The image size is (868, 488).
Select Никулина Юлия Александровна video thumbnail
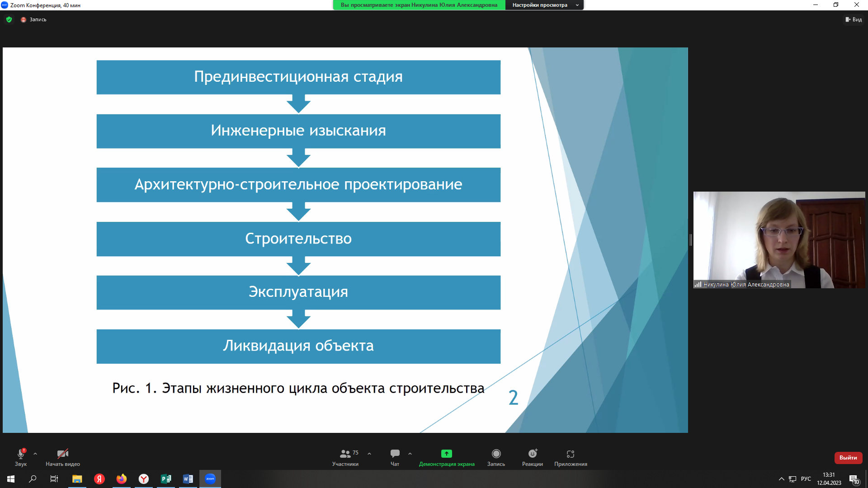pyautogui.click(x=779, y=239)
